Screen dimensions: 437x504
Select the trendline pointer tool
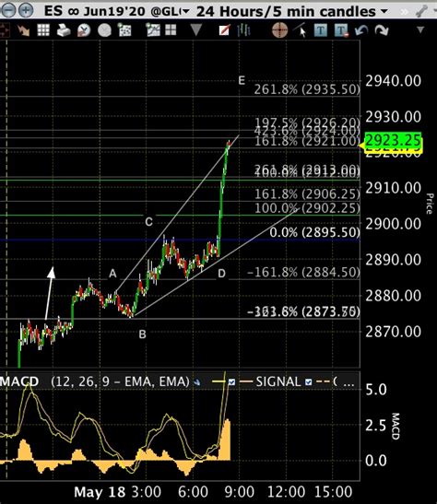300,29
